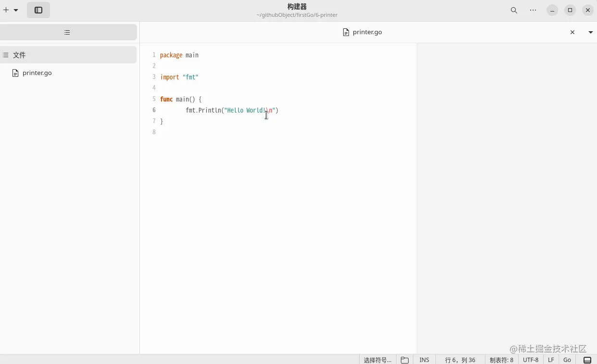Screen dimensions: 597x364
Task: Click the folder icon in the status bar
Action: pos(404,360)
